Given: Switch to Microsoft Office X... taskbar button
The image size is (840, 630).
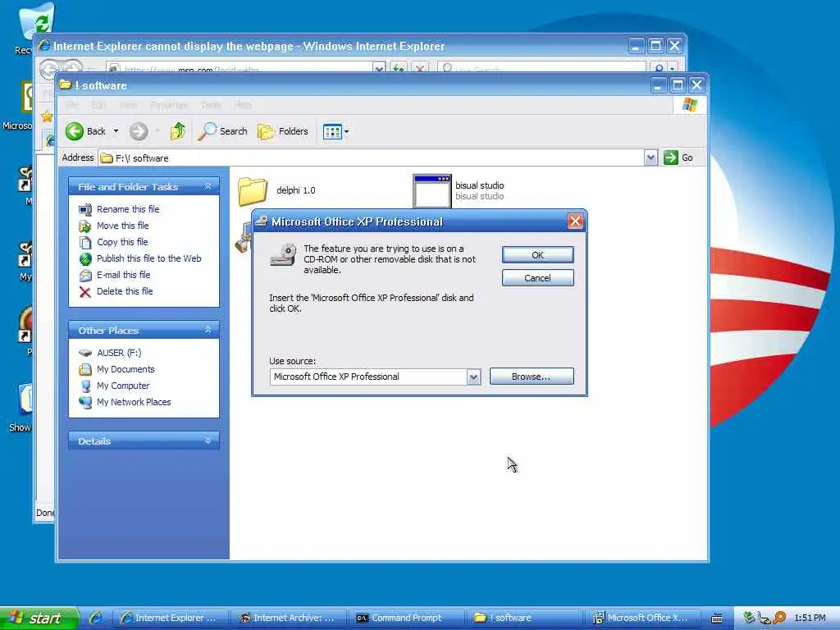Looking at the screenshot, I should point(644,619).
